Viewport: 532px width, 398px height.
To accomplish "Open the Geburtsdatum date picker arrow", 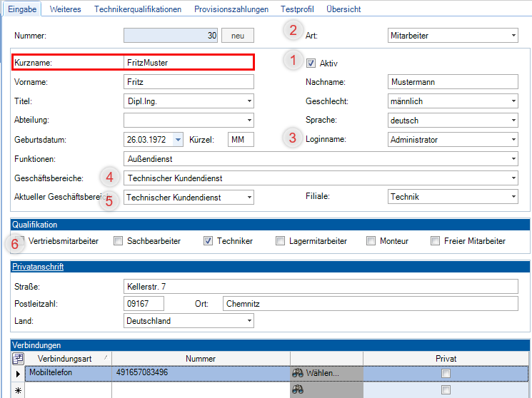I will [x=178, y=140].
